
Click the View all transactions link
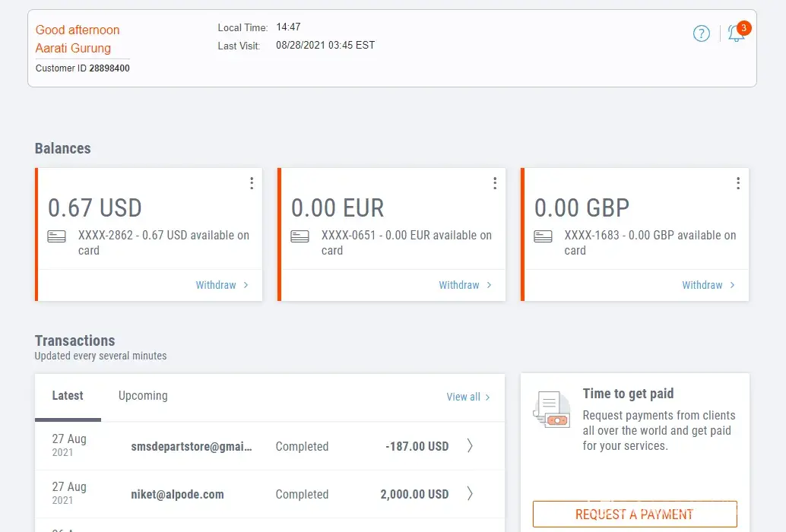(x=467, y=397)
